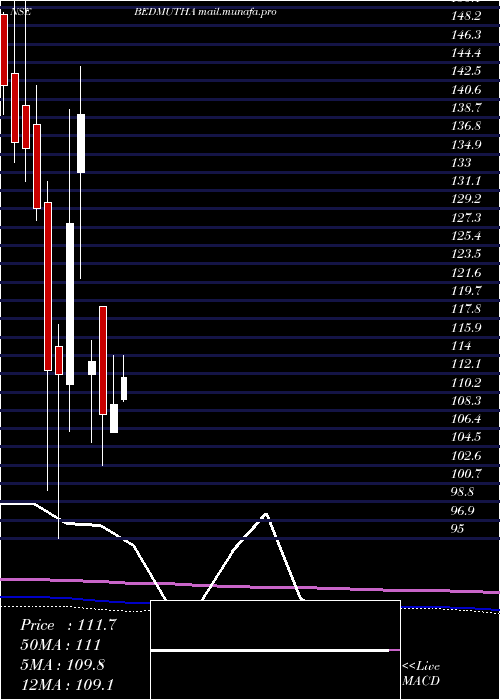This screenshot has height=700, width=500.
Task: Click the white candle topping near 138.7
Action: click(x=81, y=143)
